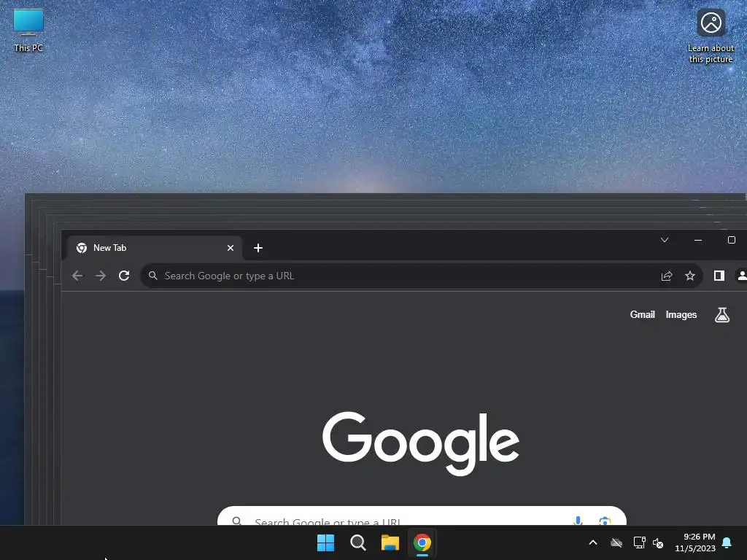
Task: Open the Chrome profile avatar
Action: [x=742, y=276]
